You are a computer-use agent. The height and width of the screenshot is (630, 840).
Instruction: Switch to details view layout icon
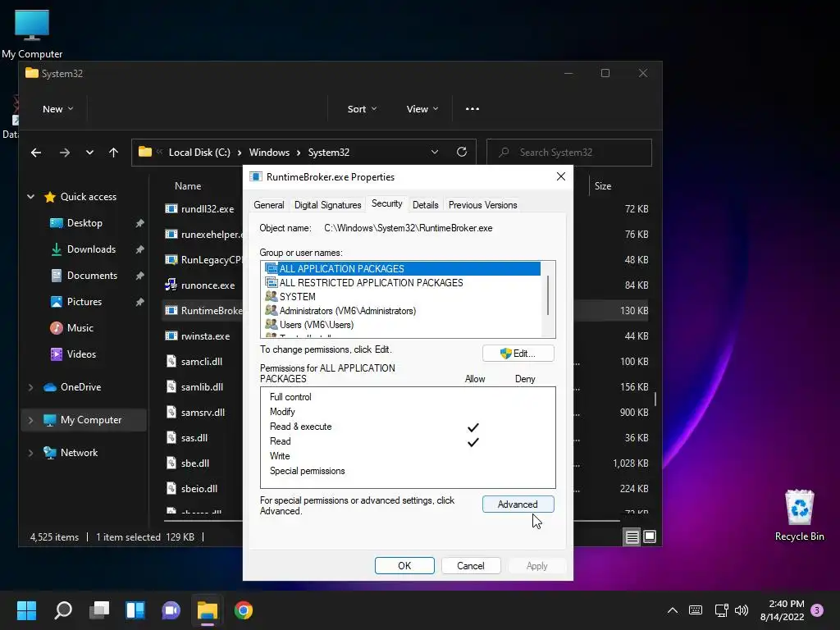[x=632, y=536]
